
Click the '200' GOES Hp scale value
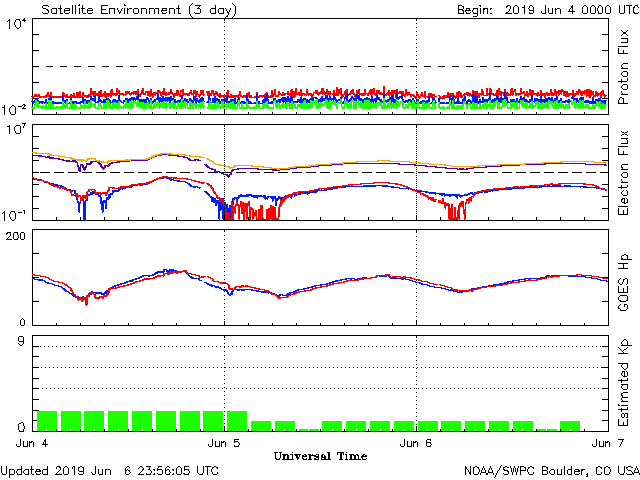click(x=16, y=236)
